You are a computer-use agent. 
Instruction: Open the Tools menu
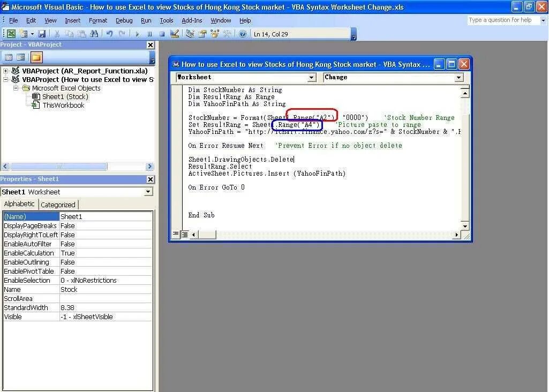[x=167, y=21]
